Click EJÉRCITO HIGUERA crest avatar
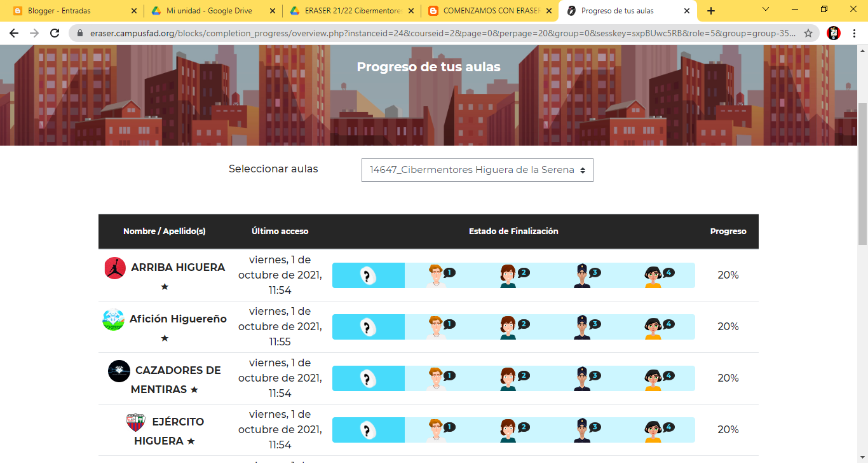 tap(135, 422)
